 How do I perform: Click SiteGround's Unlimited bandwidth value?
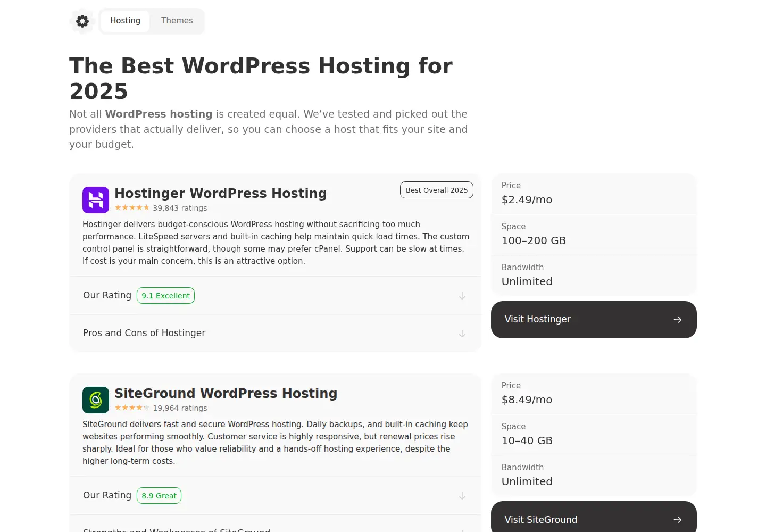point(527,481)
